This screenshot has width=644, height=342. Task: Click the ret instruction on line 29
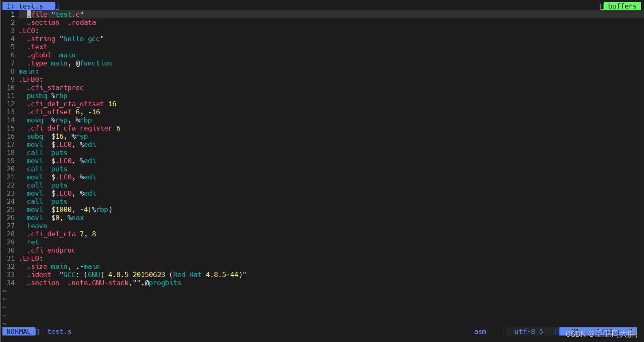[33, 242]
